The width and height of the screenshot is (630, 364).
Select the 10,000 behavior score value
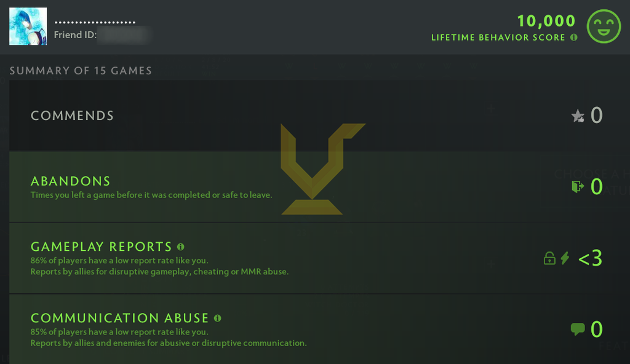[546, 21]
